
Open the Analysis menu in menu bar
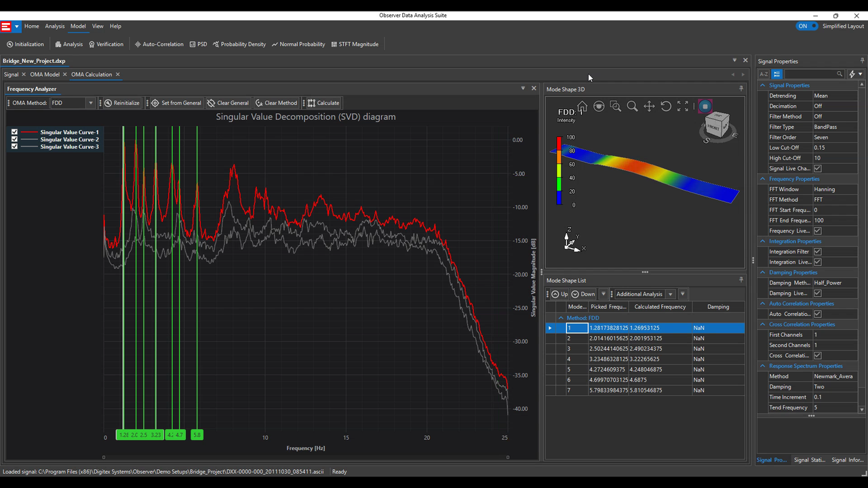click(x=55, y=26)
